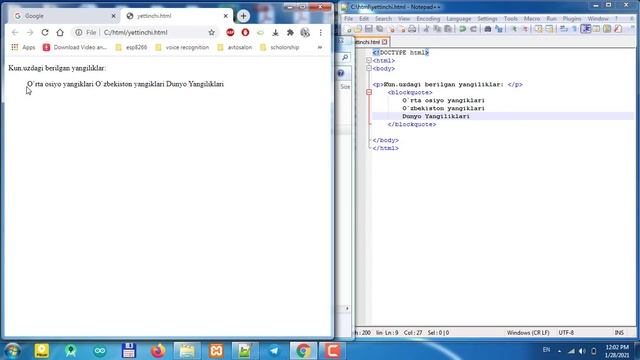
Task: Open the esp8266 bookmark folder
Action: (131, 47)
